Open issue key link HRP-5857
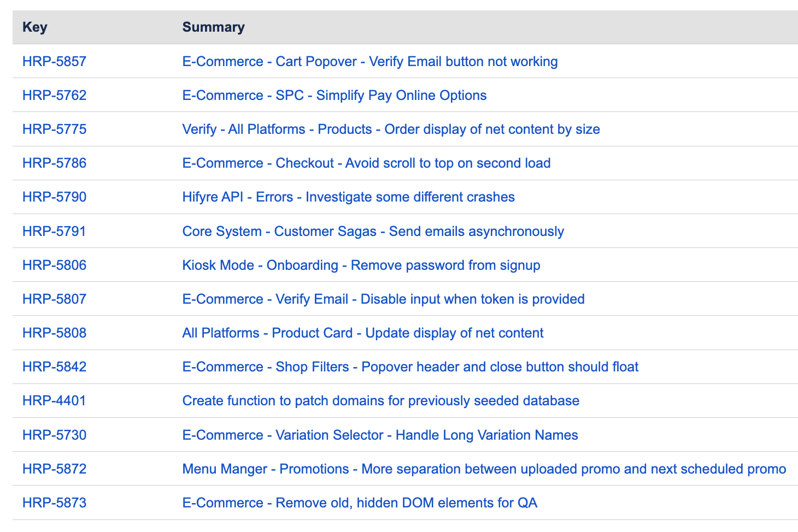 click(x=54, y=61)
